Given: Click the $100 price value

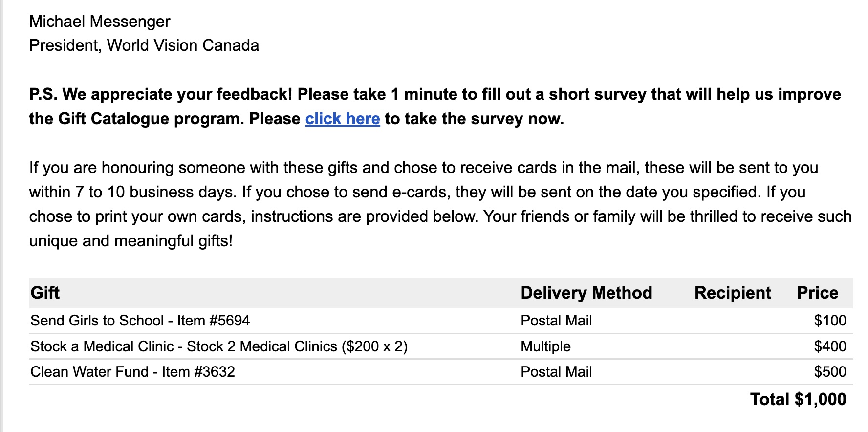Looking at the screenshot, I should pyautogui.click(x=830, y=321).
